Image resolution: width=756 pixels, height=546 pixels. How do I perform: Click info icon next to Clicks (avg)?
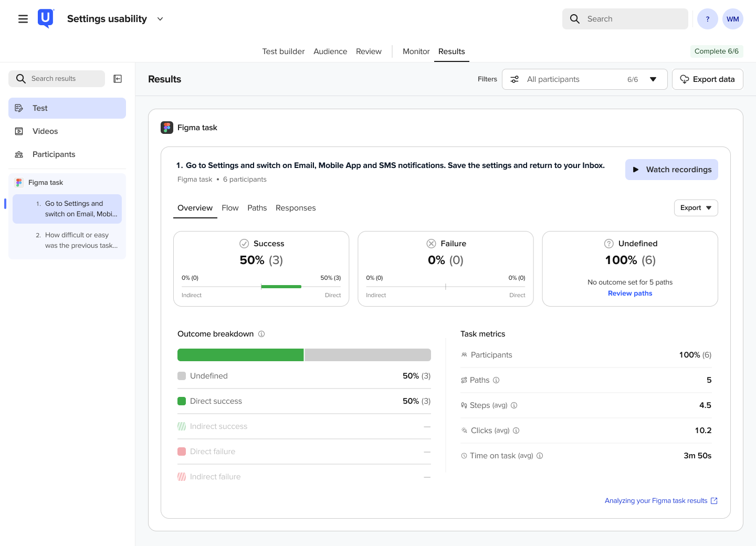click(516, 430)
